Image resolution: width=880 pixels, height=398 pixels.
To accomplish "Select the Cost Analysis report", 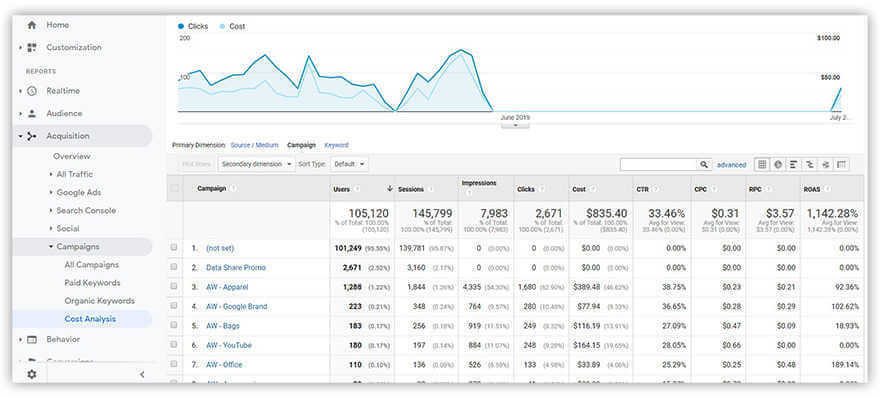I will (x=90, y=319).
